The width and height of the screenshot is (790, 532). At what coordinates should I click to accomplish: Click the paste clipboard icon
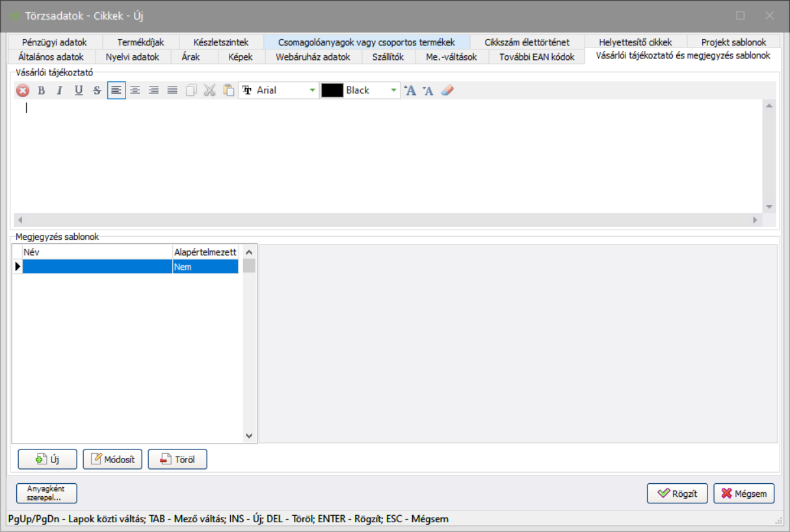pyautogui.click(x=228, y=91)
